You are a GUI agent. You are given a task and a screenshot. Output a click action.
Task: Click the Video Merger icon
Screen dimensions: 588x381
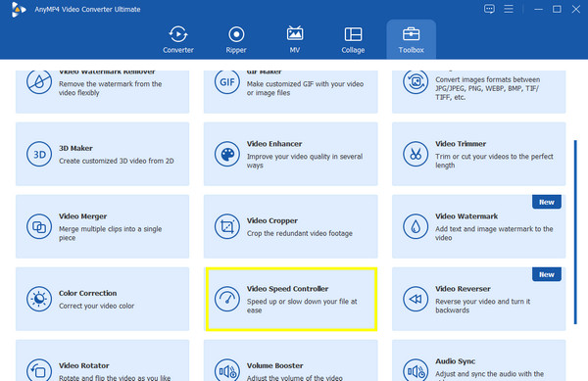pos(39,226)
